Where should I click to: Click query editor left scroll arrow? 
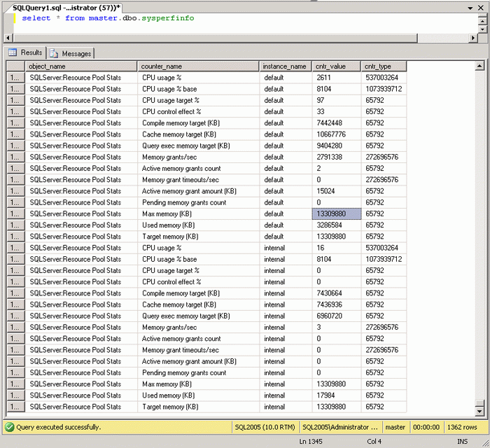[8, 38]
